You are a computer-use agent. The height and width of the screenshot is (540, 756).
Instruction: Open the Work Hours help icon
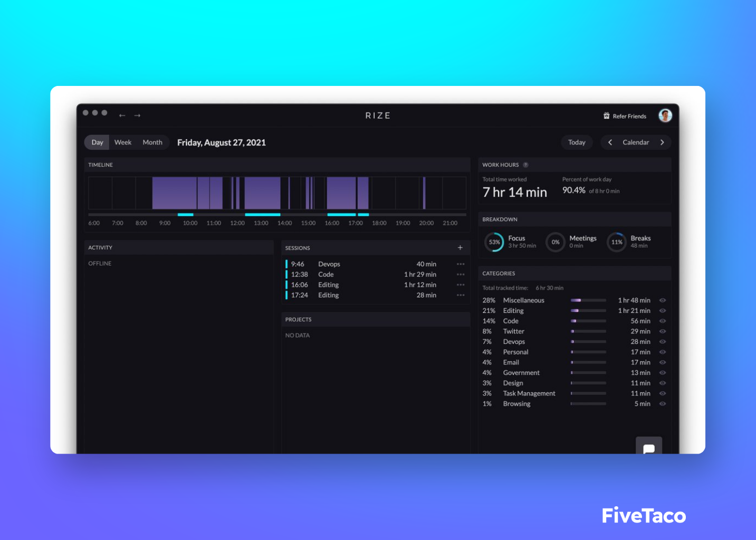(525, 165)
